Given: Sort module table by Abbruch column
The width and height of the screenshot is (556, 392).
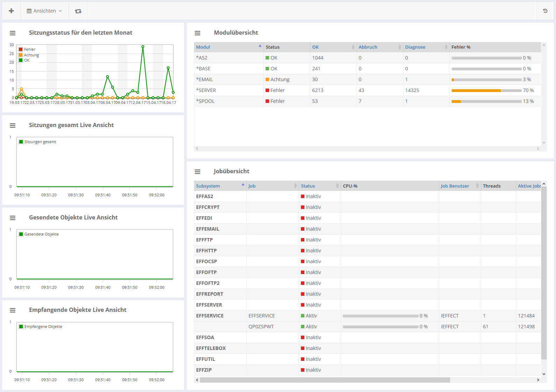Looking at the screenshot, I should [x=368, y=47].
